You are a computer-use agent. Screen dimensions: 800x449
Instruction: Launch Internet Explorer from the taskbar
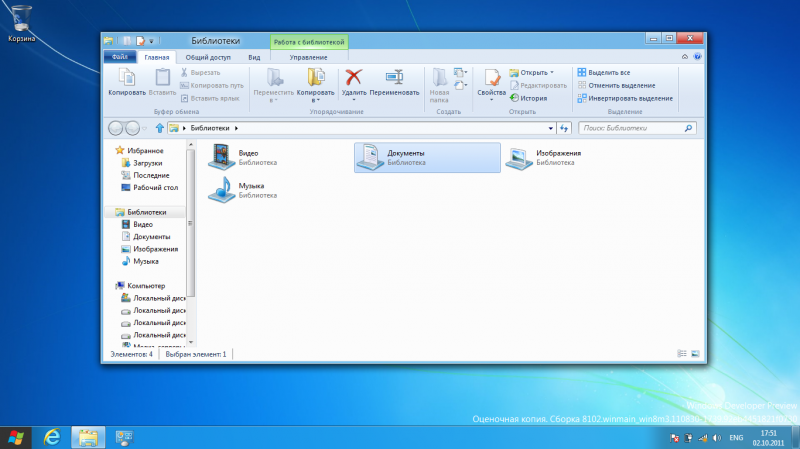pos(52,437)
